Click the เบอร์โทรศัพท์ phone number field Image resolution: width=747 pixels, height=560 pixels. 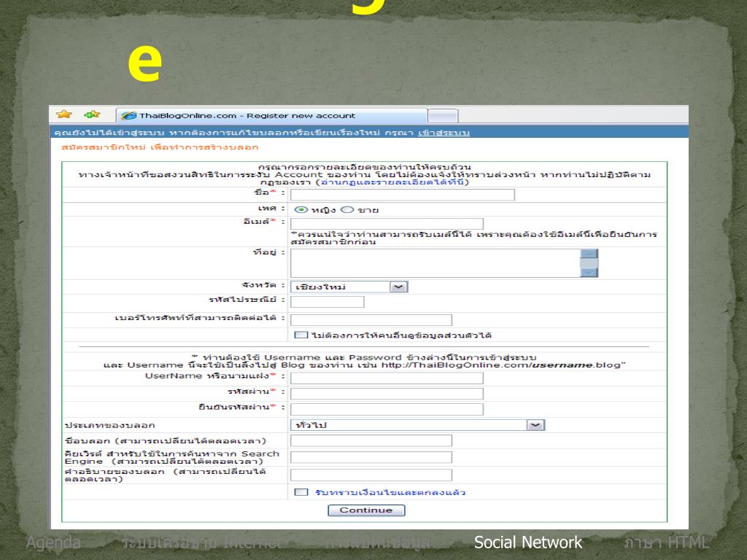click(x=371, y=319)
